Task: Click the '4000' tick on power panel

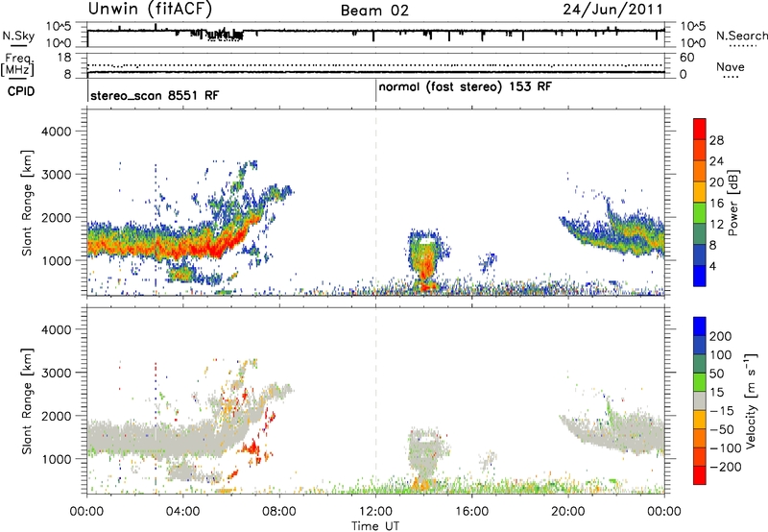Action: [57, 132]
